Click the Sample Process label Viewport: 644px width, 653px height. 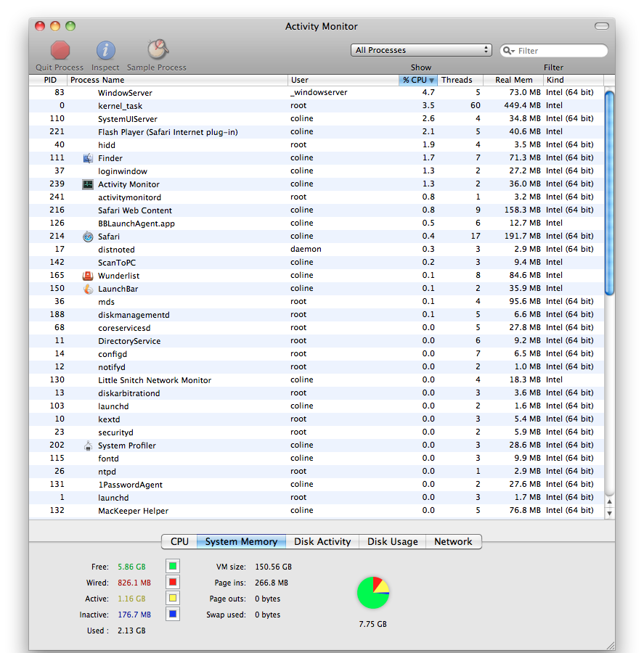point(156,67)
